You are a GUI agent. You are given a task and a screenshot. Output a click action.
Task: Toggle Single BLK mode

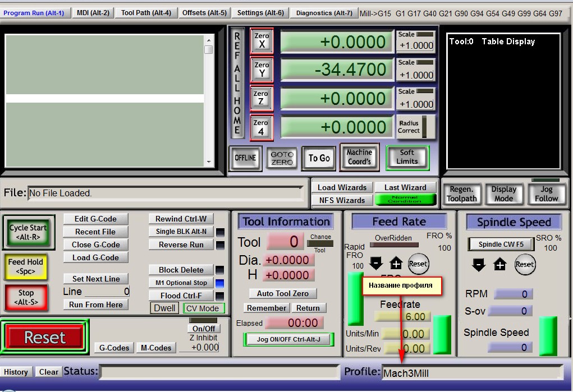pyautogui.click(x=181, y=232)
